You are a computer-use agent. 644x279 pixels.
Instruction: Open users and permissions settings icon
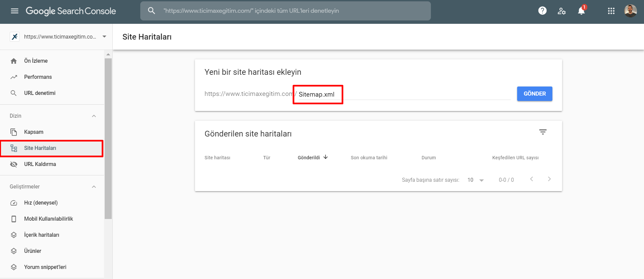tap(561, 11)
